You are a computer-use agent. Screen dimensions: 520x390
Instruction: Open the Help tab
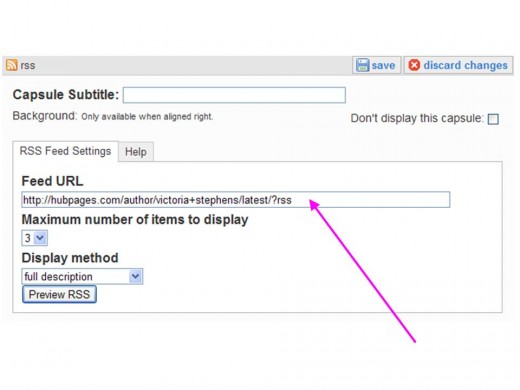(x=136, y=152)
